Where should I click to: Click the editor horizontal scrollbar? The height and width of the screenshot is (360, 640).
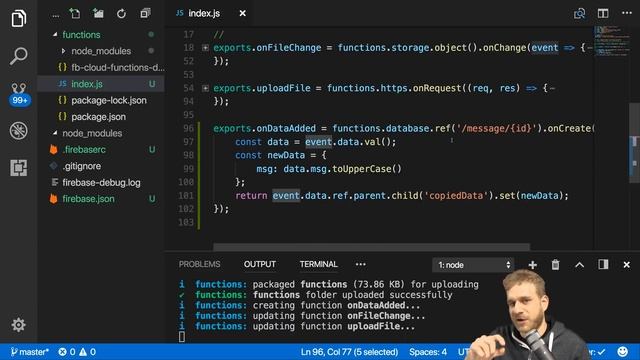(371, 247)
